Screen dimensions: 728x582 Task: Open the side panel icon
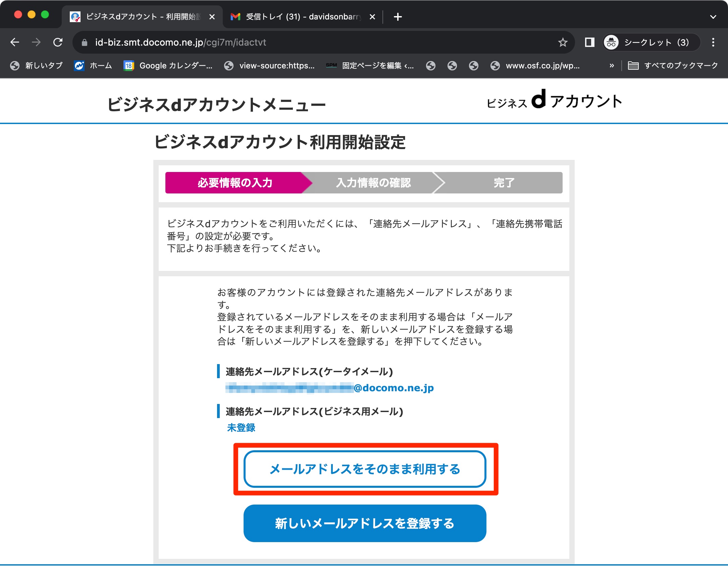point(589,42)
